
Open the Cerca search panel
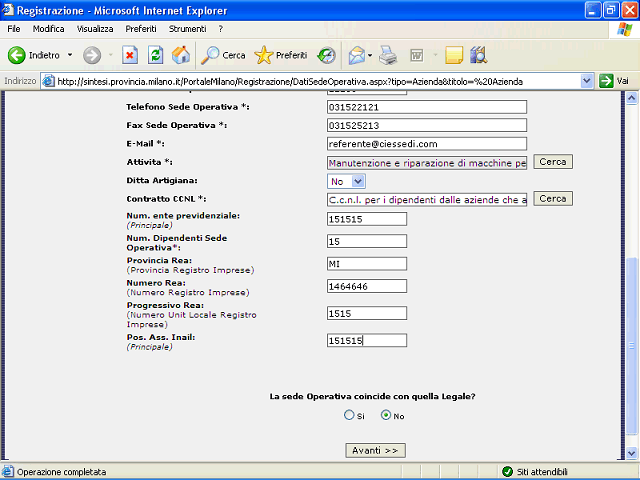pos(224,55)
